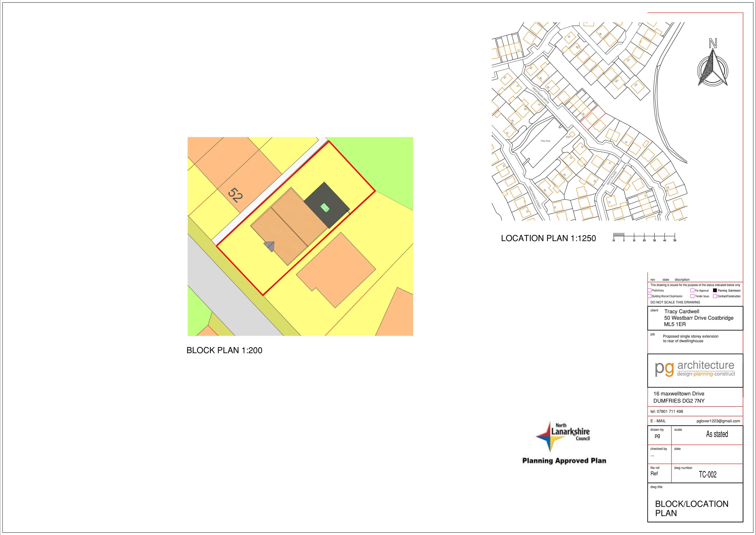756x535 pixels.
Task: Click '50 Westbarr Drive Coatbridge' address line
Action: [699, 318]
